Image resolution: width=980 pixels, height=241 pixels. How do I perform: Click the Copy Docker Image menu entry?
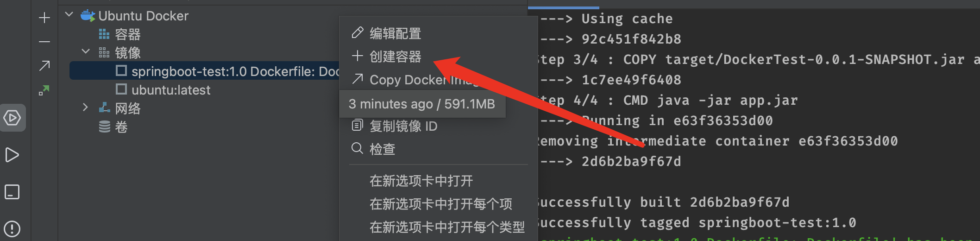coord(408,80)
